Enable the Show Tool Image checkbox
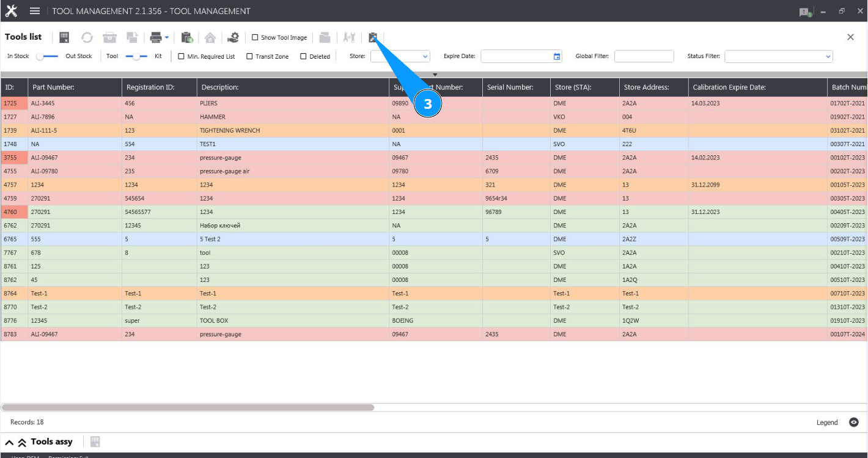This screenshot has height=458, width=868. 255,38
